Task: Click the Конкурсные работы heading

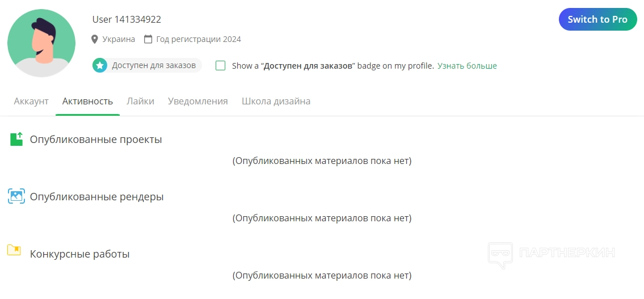Action: (79, 254)
